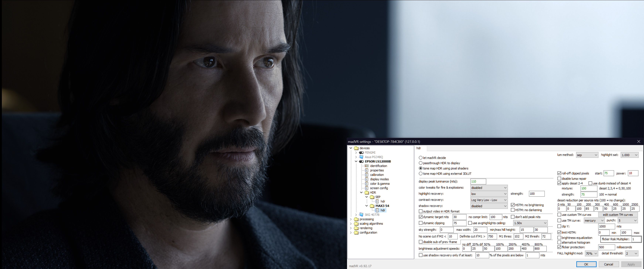Click the SKG 40778 monitor icon
The image size is (644, 269).
[361, 215]
